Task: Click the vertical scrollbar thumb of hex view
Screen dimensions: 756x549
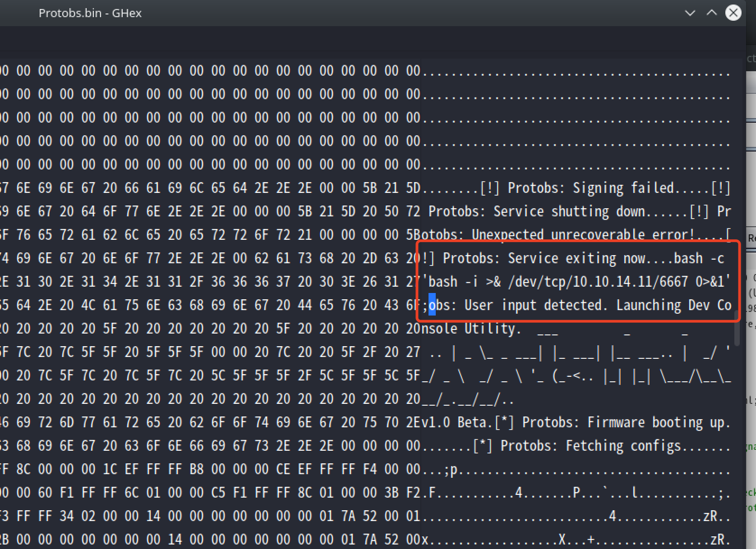Action: pos(737,328)
